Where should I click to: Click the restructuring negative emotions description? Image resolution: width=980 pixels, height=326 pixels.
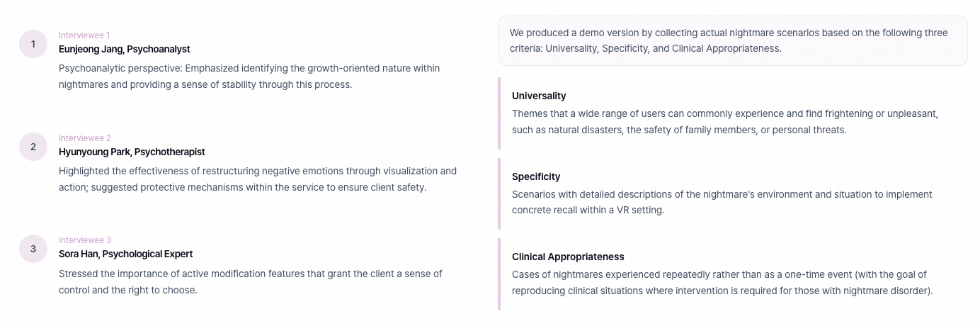[x=258, y=179]
